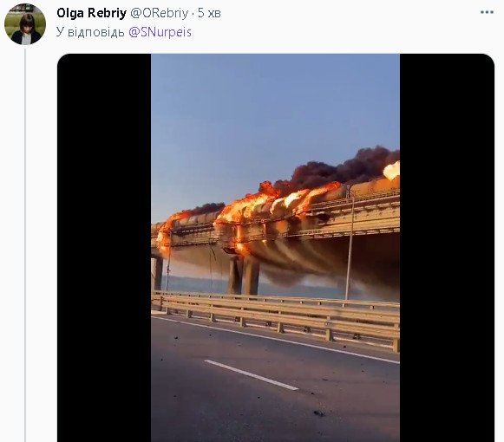Click the right black bar of video
The height and width of the screenshot is (442, 504).
447,248
